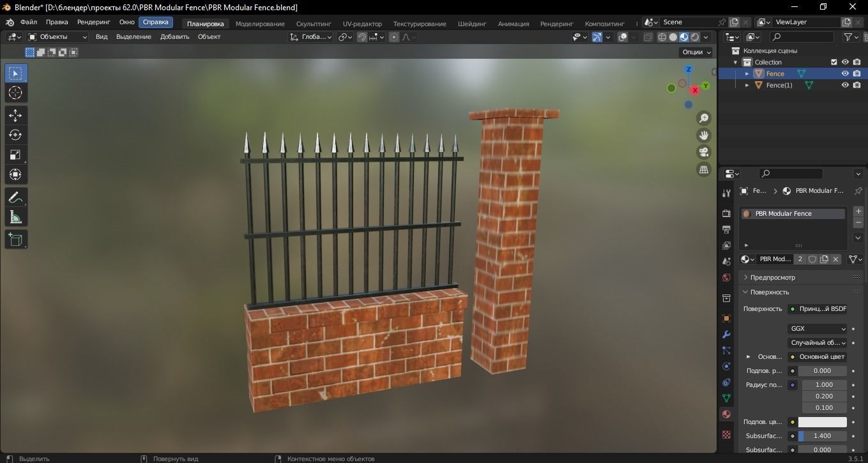Click the viewport pan hand icon

[704, 135]
